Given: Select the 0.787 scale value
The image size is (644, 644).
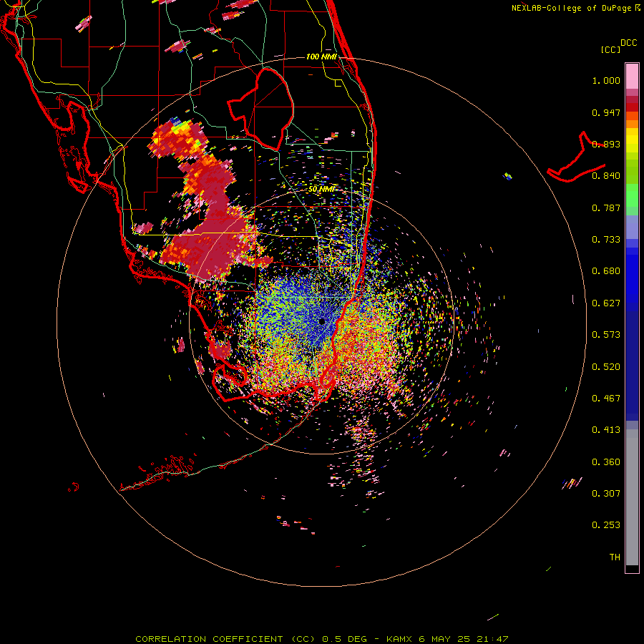Looking at the screenshot, I should pyautogui.click(x=606, y=208).
